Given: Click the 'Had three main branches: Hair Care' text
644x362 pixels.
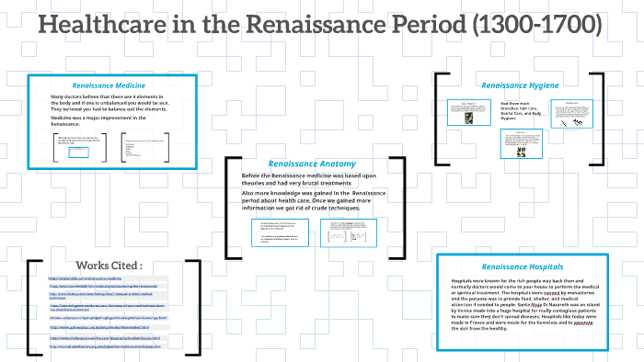Looking at the screenshot, I should click(521, 110).
